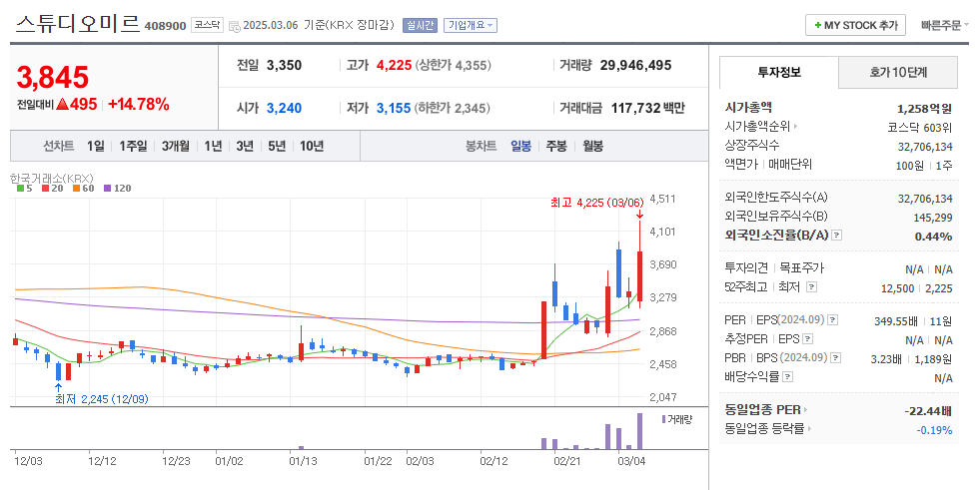Click the help icon next to 52주최고 최저
980x490 pixels.
click(812, 287)
